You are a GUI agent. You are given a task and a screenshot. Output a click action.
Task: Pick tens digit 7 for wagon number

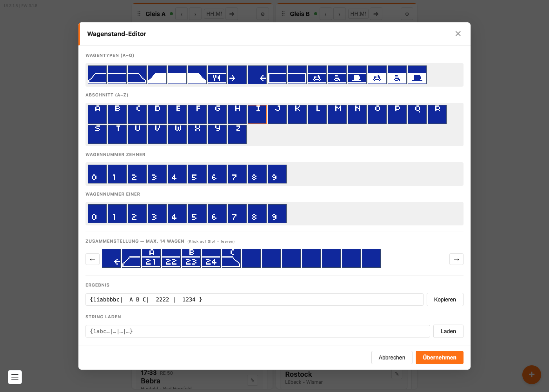237,174
